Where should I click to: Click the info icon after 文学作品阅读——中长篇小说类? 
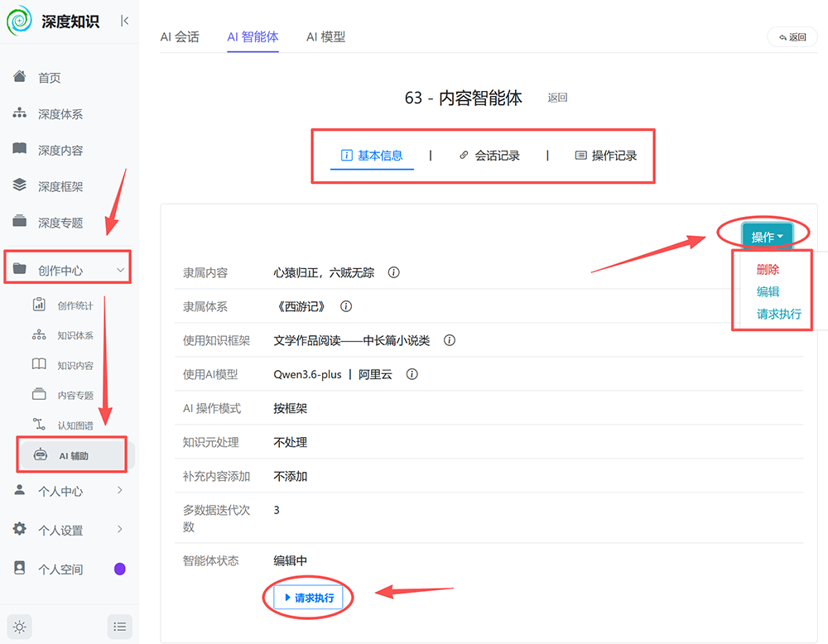[x=450, y=340]
